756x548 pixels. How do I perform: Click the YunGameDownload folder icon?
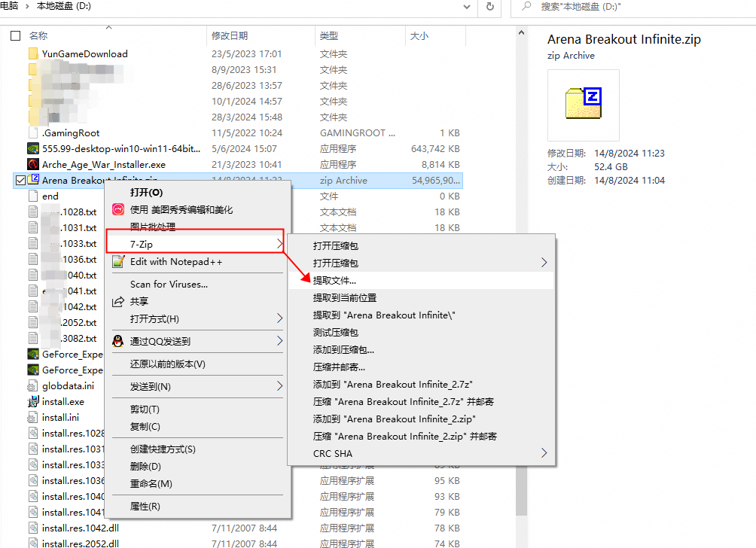tap(32, 53)
